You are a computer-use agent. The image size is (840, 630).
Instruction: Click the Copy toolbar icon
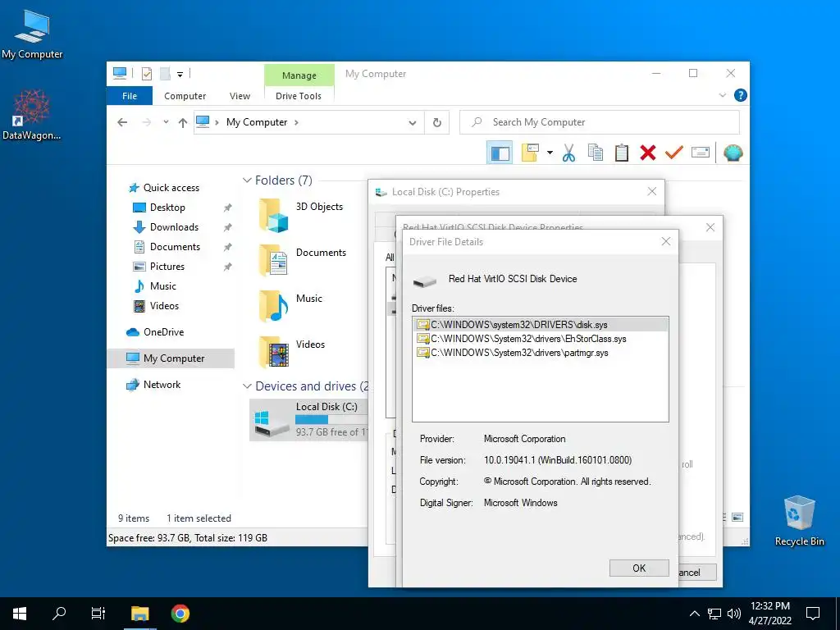pyautogui.click(x=596, y=153)
